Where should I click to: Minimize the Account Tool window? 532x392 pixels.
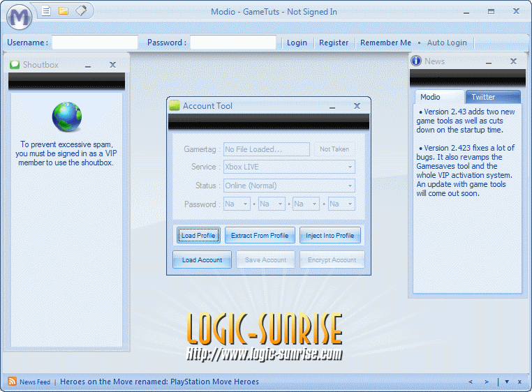tap(332, 107)
